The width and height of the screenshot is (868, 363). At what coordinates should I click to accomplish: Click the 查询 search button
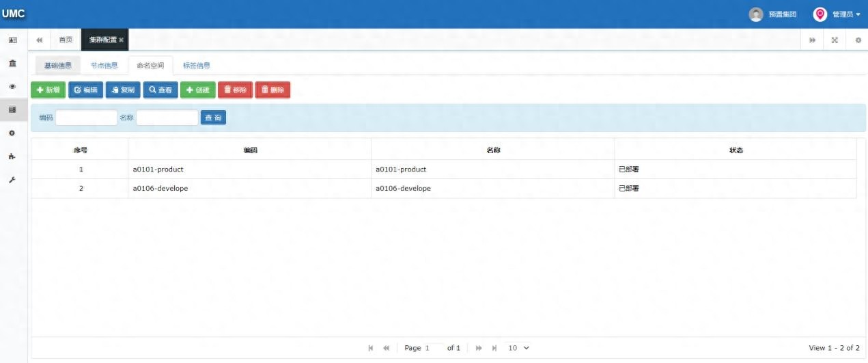(x=213, y=118)
